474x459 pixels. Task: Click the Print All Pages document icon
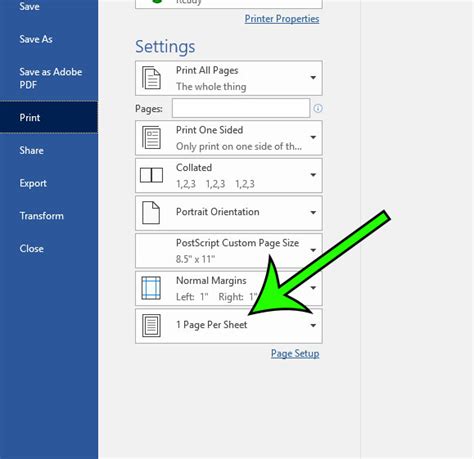[x=151, y=78]
